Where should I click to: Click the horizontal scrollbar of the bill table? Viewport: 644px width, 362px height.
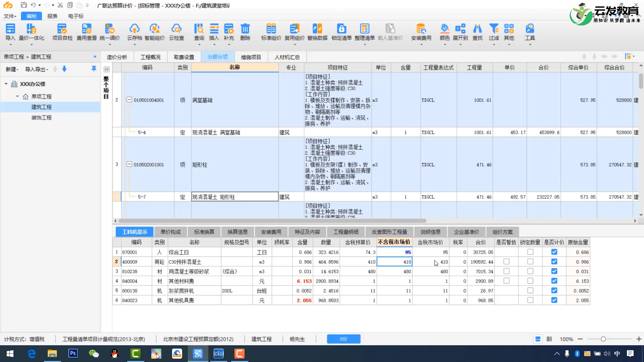click(x=272, y=221)
